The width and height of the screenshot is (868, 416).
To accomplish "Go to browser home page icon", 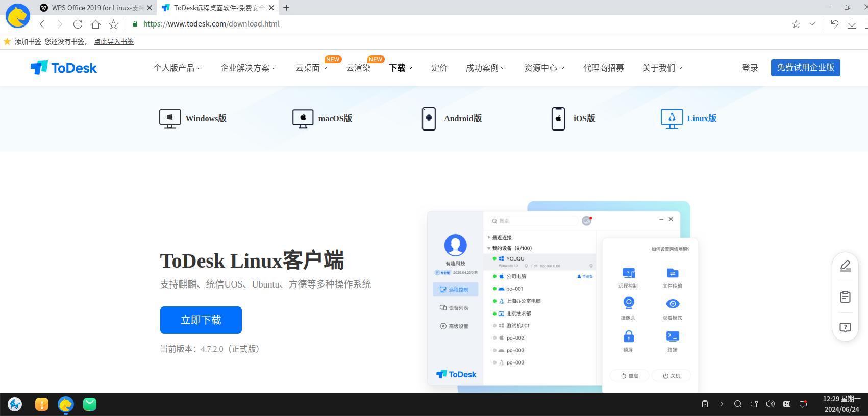I will (x=95, y=24).
